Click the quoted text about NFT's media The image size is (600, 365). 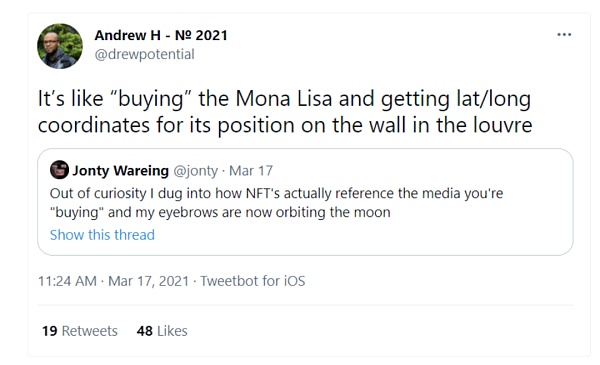click(276, 202)
